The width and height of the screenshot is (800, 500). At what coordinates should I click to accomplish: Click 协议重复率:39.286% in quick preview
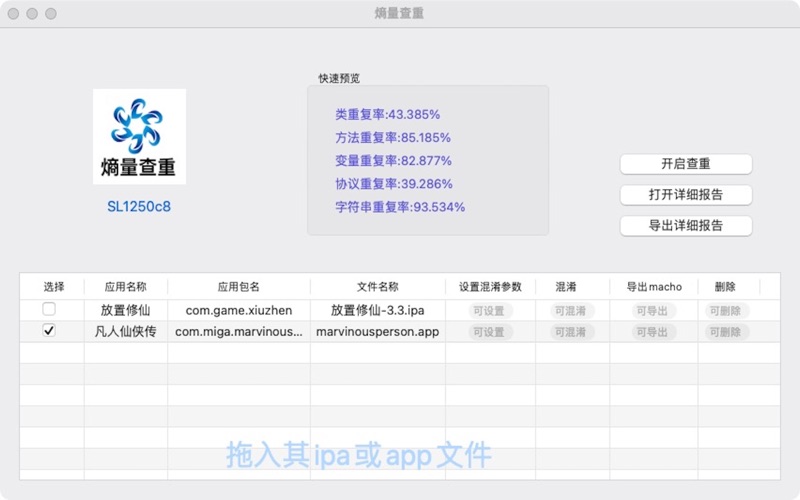394,184
